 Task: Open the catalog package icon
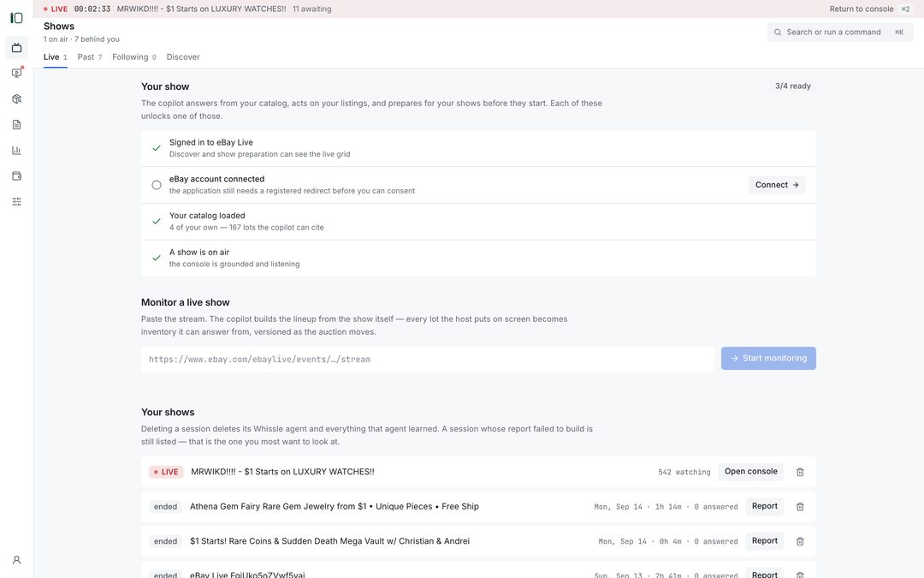pos(16,99)
